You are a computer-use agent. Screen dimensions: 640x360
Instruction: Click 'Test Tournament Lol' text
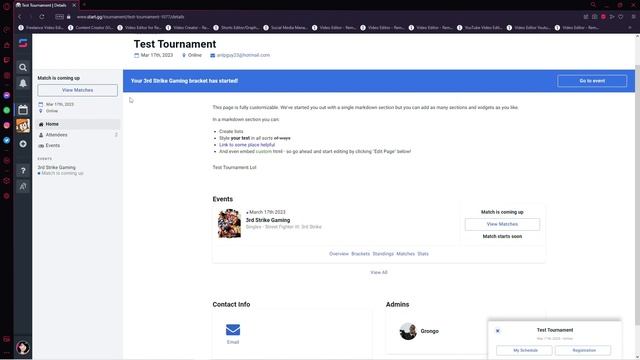pyautogui.click(x=234, y=167)
